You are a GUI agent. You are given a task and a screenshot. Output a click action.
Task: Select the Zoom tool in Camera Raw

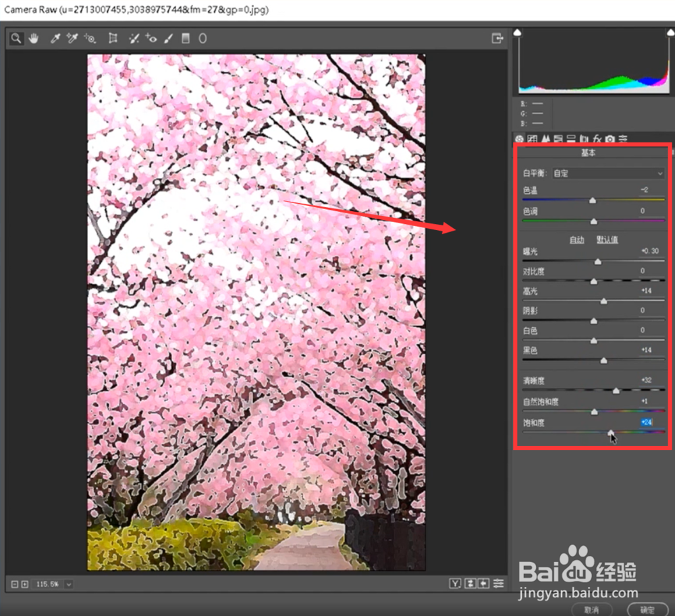[16, 38]
